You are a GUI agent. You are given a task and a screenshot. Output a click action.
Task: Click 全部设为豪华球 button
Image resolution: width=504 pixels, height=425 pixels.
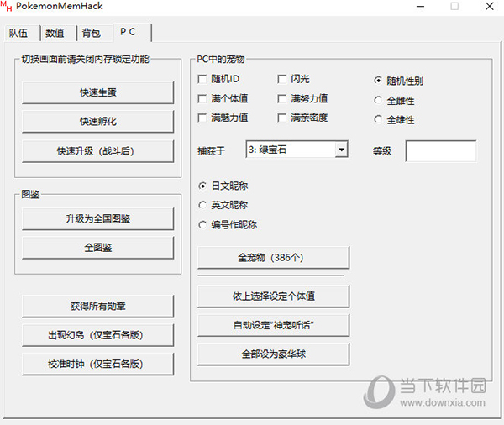tap(273, 354)
